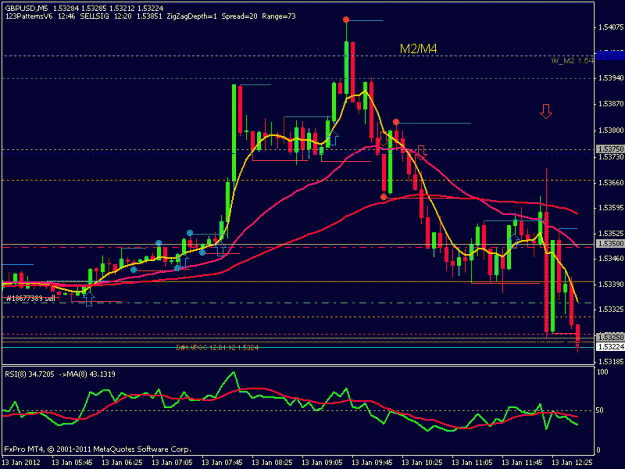625x469 pixels.
Task: Click the current price label 1.53224
Action: tap(610, 347)
